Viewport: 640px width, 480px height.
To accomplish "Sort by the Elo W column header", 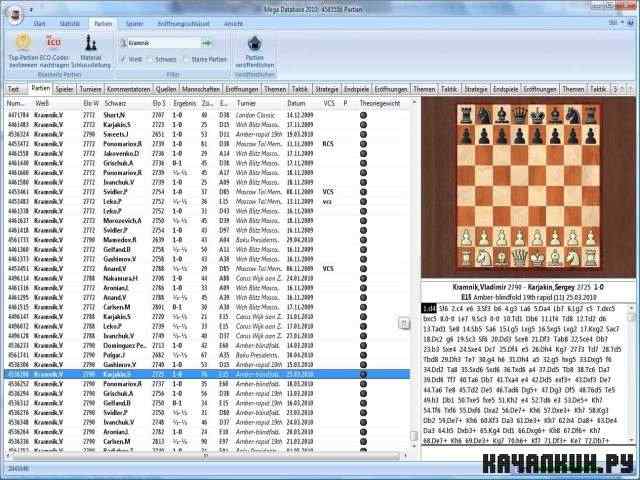I will coord(91,104).
